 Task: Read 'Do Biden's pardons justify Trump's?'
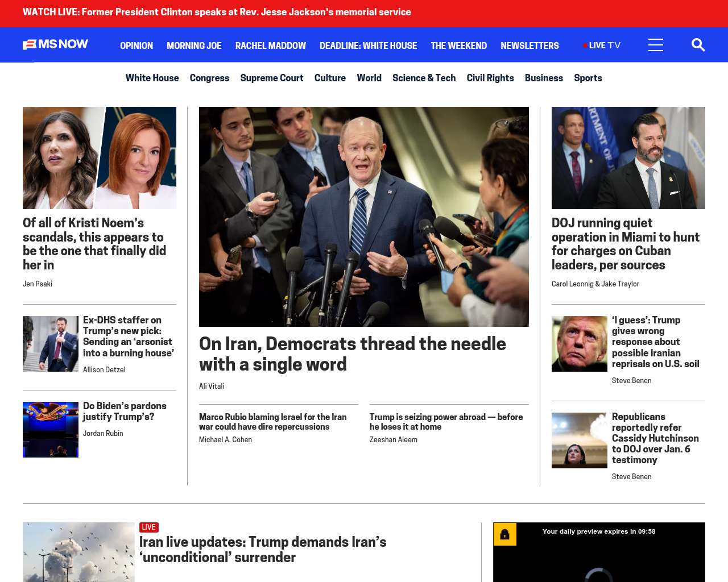point(125,411)
